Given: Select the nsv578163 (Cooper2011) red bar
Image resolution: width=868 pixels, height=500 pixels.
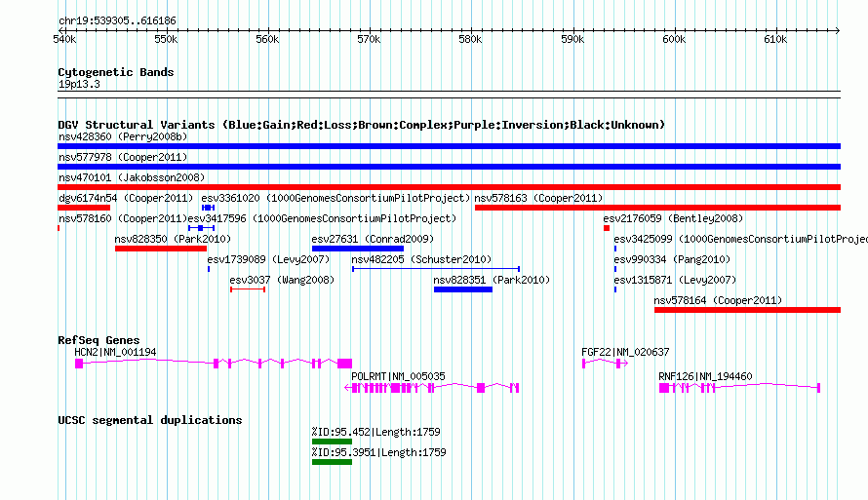Looking at the screenshot, I should [657, 208].
